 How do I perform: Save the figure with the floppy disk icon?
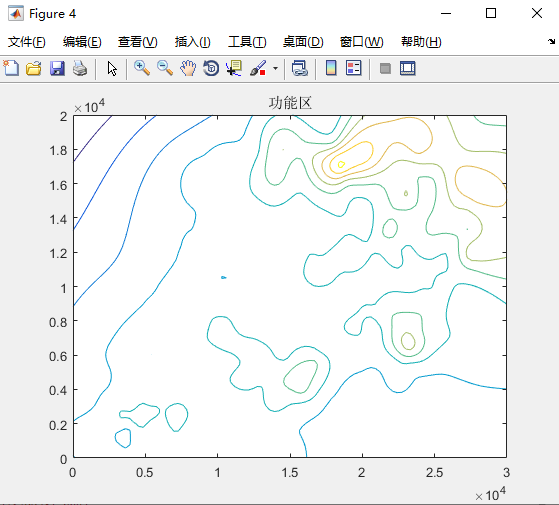point(57,68)
